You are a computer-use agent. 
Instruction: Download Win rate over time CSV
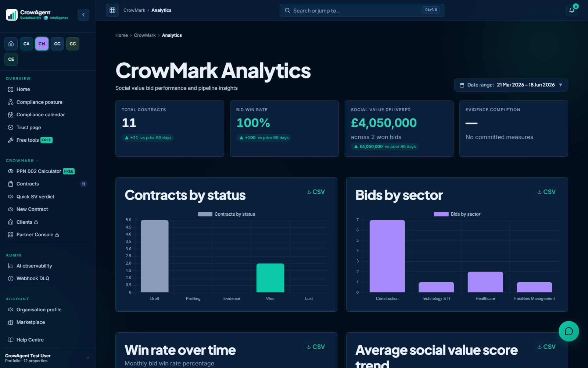point(316,347)
